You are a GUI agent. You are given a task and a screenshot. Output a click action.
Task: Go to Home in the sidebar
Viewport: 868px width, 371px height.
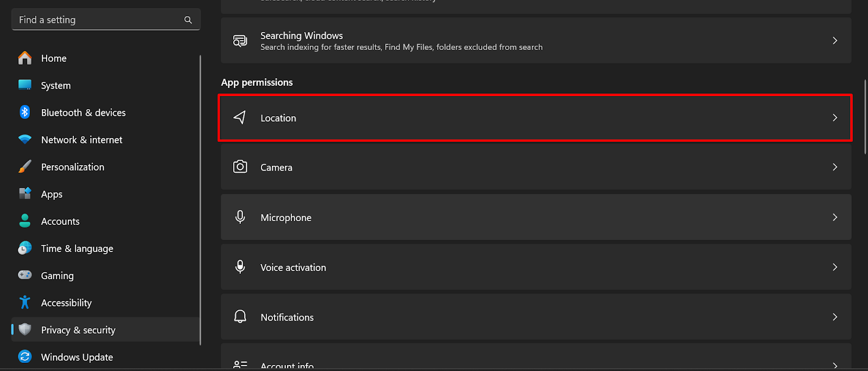(x=106, y=58)
